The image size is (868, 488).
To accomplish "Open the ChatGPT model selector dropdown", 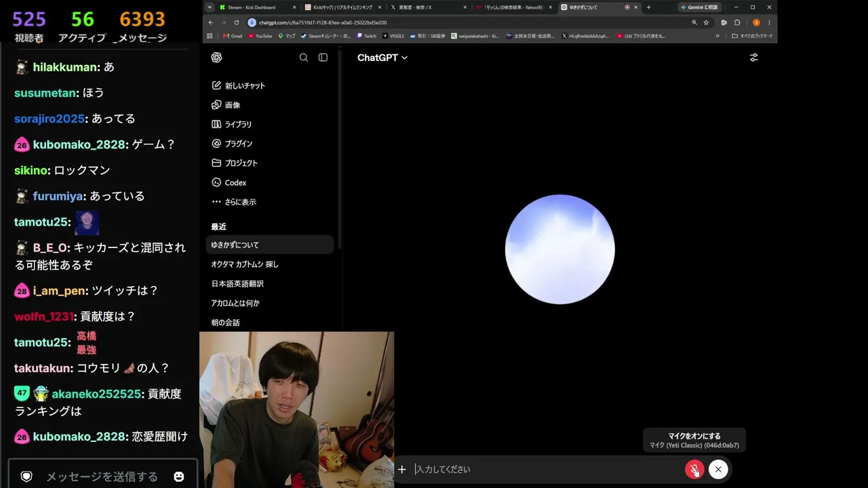I will (382, 58).
